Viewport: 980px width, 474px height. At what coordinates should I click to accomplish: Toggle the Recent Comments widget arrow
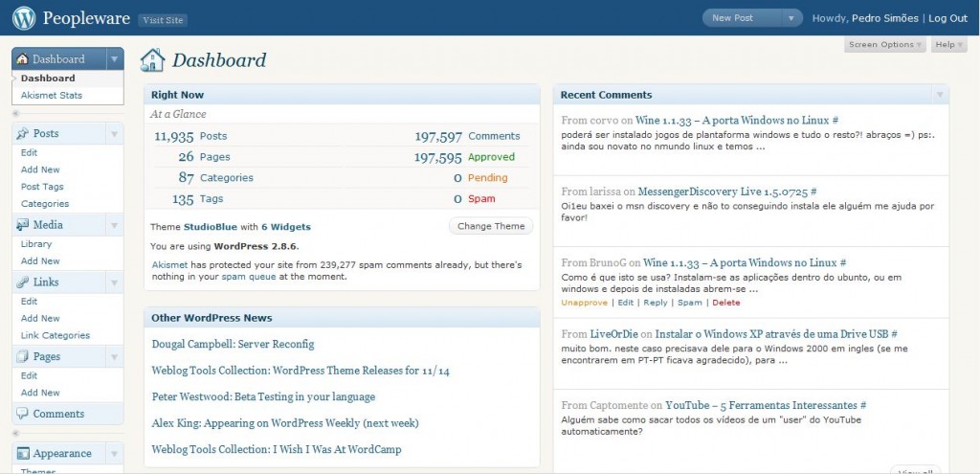pyautogui.click(x=940, y=95)
